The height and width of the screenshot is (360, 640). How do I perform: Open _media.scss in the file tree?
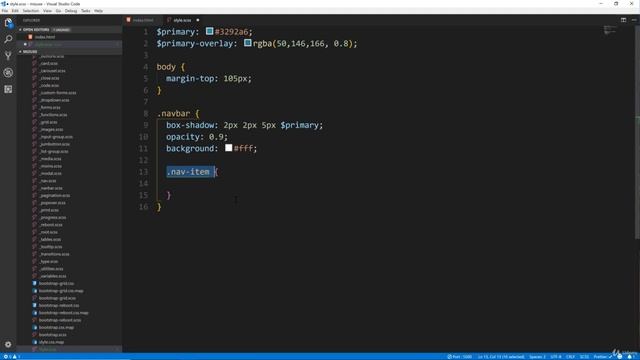(x=50, y=159)
